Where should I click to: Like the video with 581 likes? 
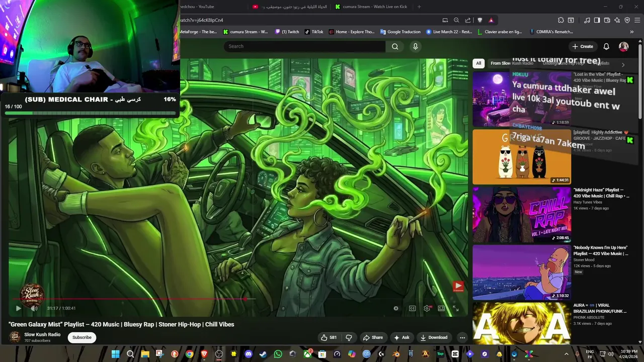[x=329, y=337]
